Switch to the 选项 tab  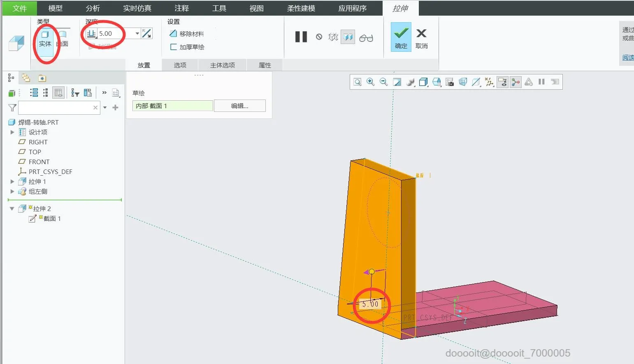[180, 65]
